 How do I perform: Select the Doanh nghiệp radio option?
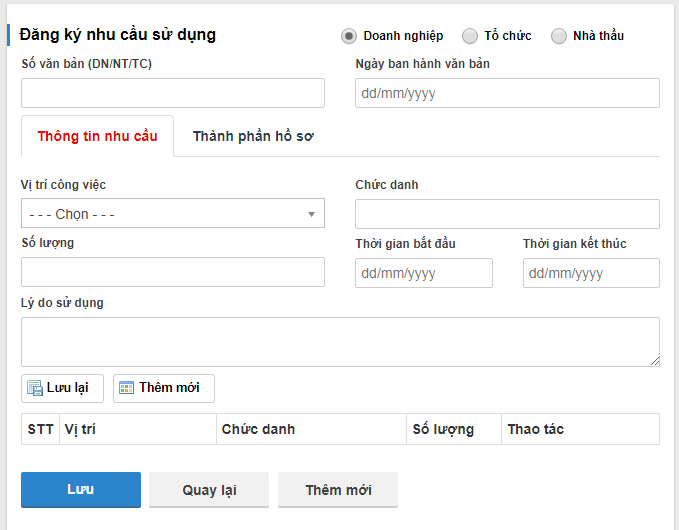coord(349,36)
